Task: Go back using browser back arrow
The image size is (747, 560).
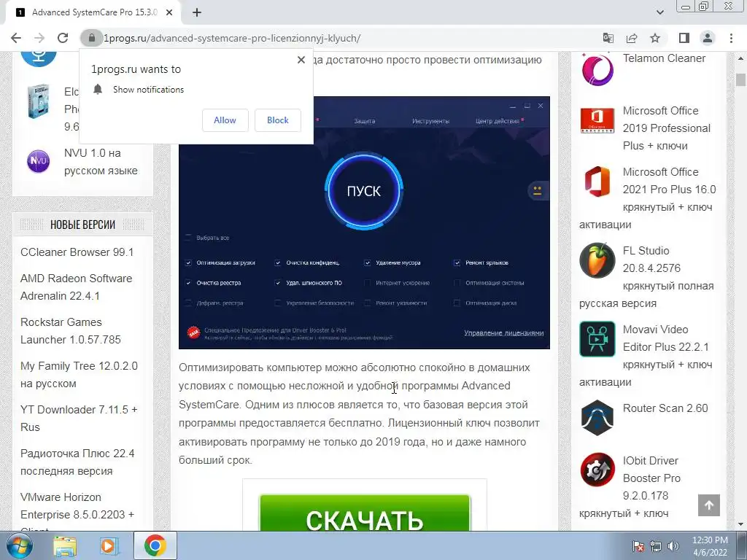Action: pos(16,38)
